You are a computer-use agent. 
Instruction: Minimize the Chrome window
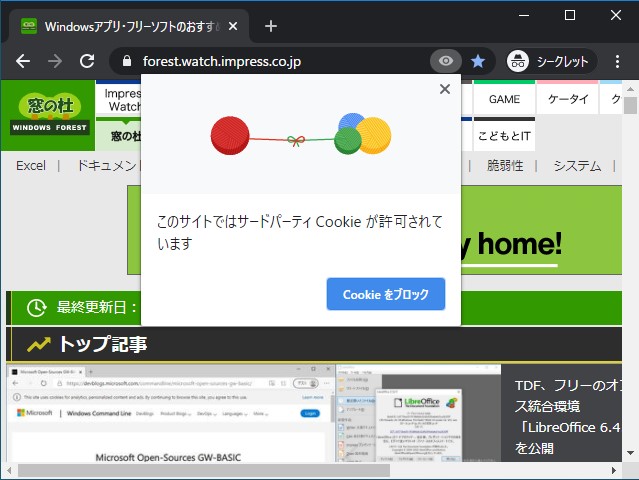524,15
